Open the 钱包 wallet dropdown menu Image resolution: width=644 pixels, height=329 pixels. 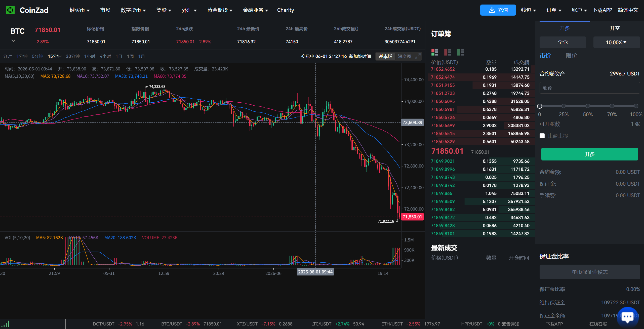528,10
